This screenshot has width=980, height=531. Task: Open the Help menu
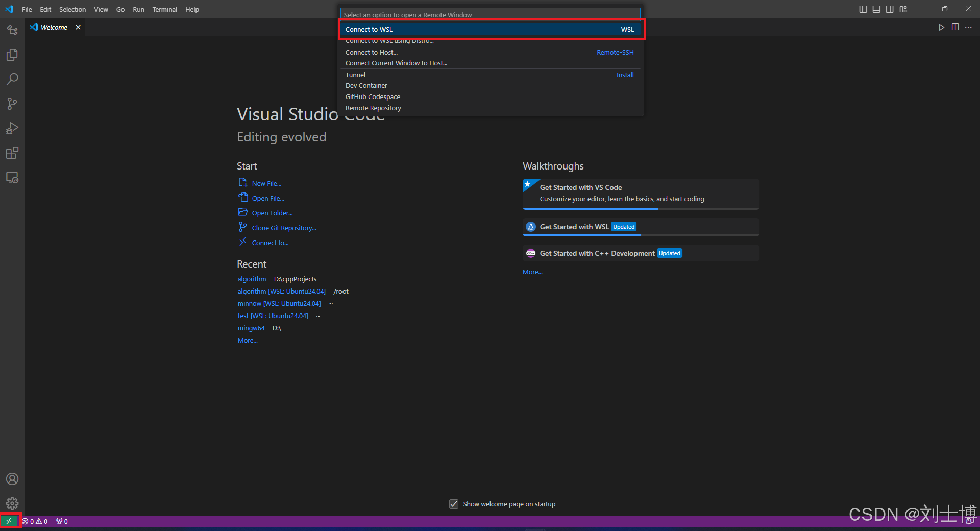point(192,9)
